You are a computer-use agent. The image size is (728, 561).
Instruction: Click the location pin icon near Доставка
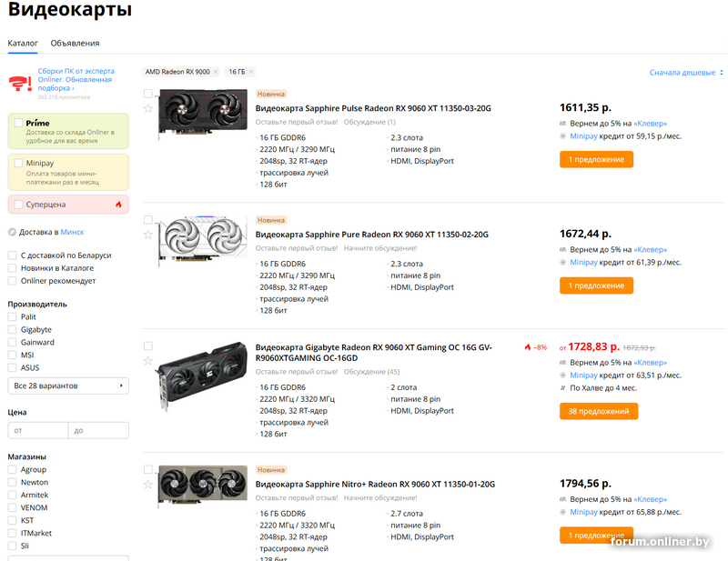(12, 232)
